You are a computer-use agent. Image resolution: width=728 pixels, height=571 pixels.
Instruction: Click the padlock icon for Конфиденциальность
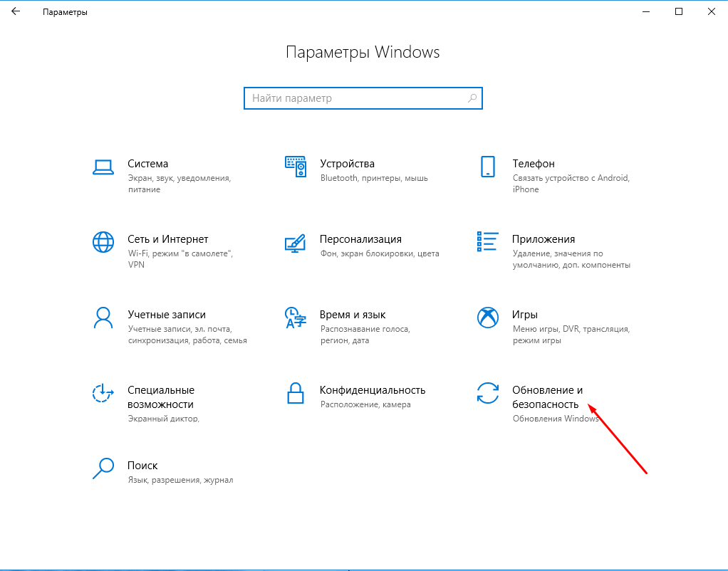296,393
